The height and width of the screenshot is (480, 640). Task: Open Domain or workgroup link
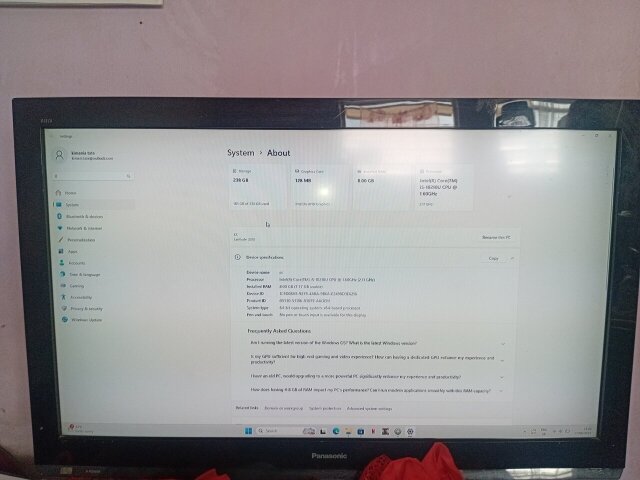point(284,408)
